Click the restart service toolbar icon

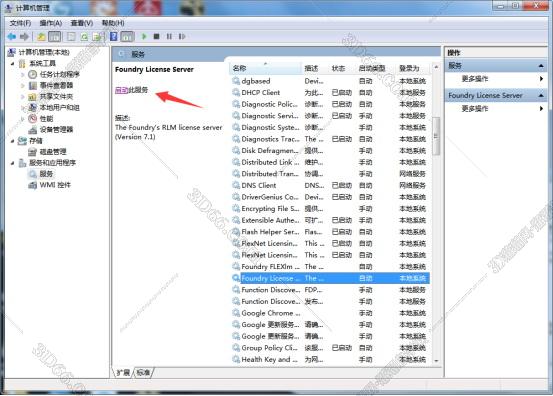[x=182, y=36]
